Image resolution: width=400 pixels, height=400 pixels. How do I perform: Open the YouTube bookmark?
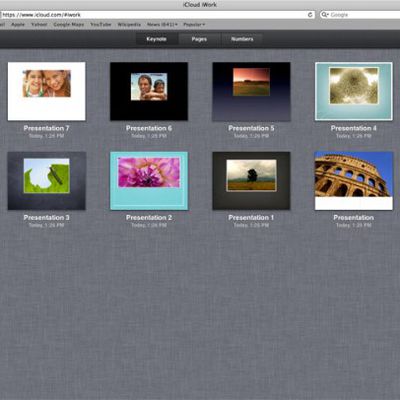click(101, 25)
